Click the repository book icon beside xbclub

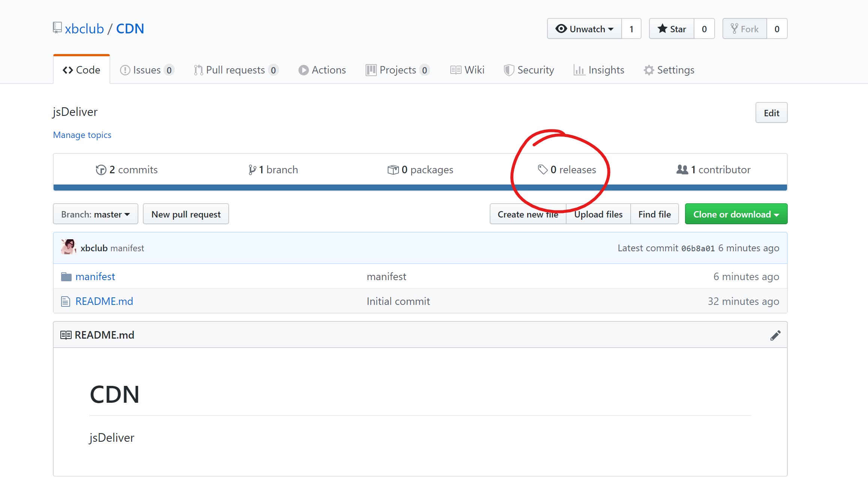click(x=57, y=28)
